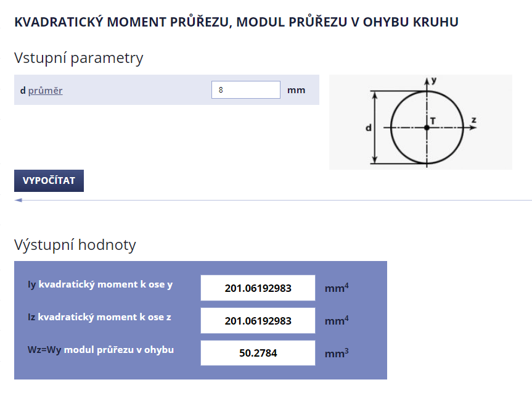Click the mm unit beside diameter input
Viewport: 532px width, 398px height.
296,90
